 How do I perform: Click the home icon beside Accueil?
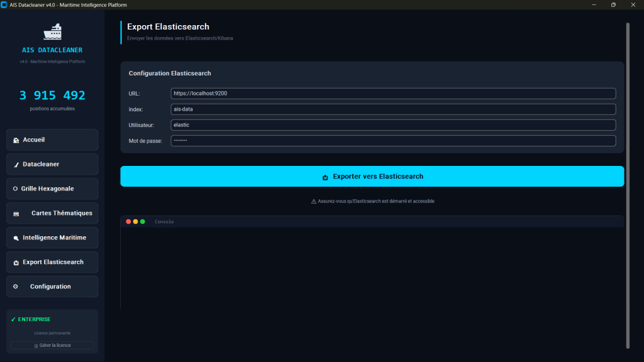click(16, 140)
